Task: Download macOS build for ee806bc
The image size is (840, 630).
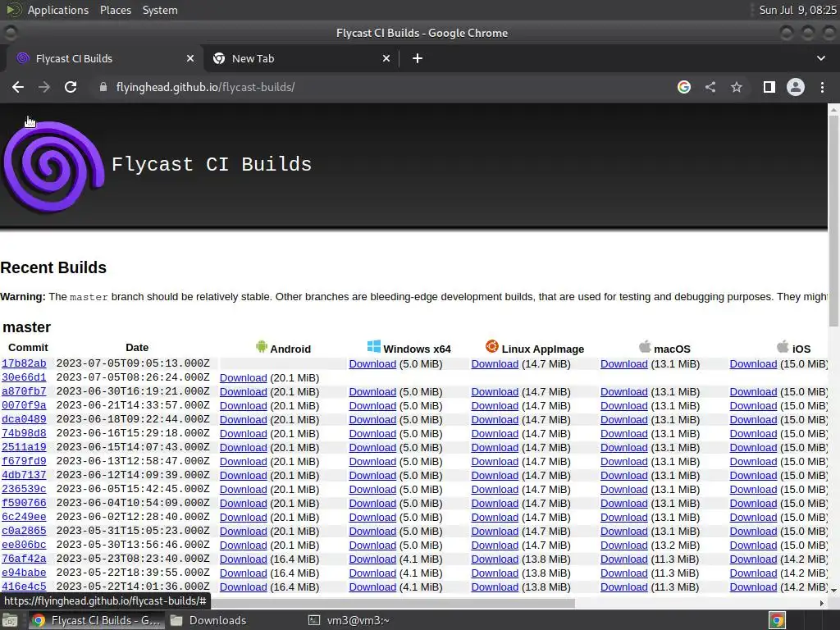Action: (x=624, y=545)
